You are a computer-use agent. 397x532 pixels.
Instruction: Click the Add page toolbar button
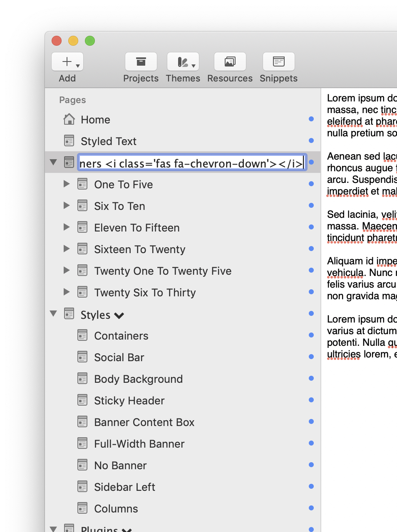67,62
